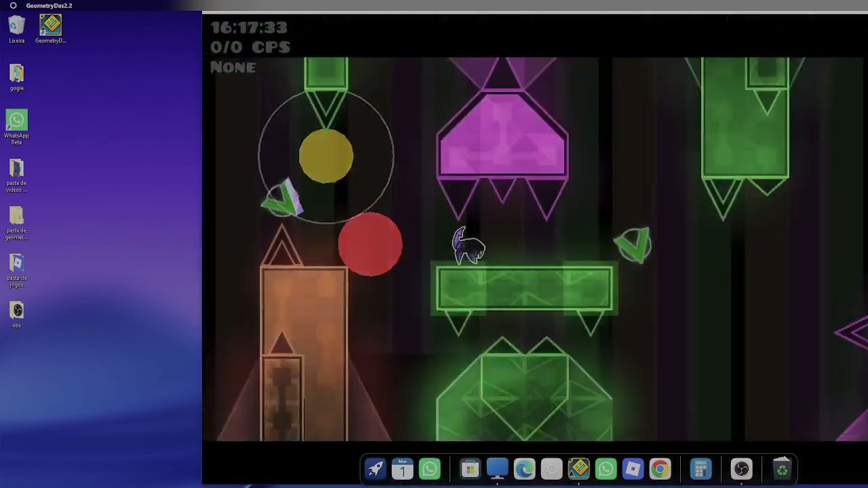Click the blue monitor icon in the dock
This screenshot has width=868, height=488.
(x=497, y=469)
